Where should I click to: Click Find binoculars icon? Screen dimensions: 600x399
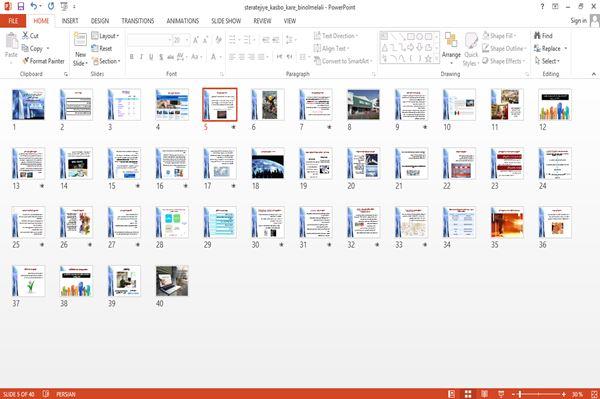[543, 36]
